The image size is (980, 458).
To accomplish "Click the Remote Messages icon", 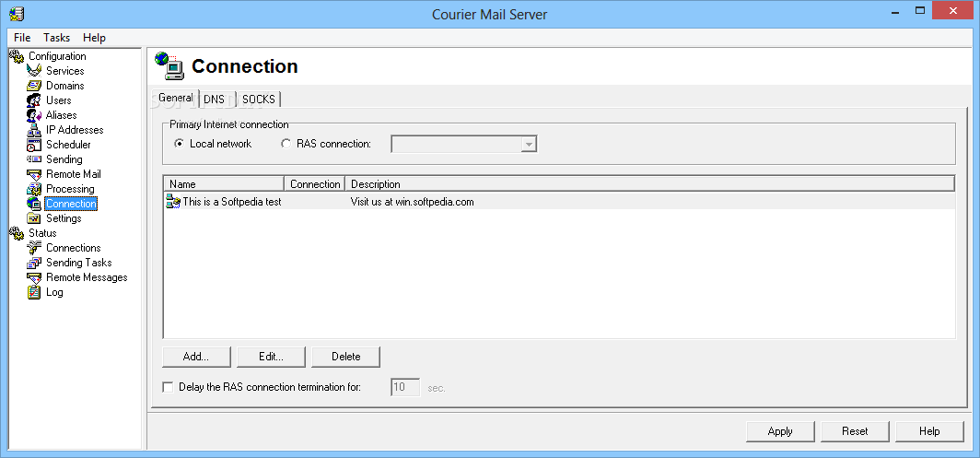I will [34, 277].
